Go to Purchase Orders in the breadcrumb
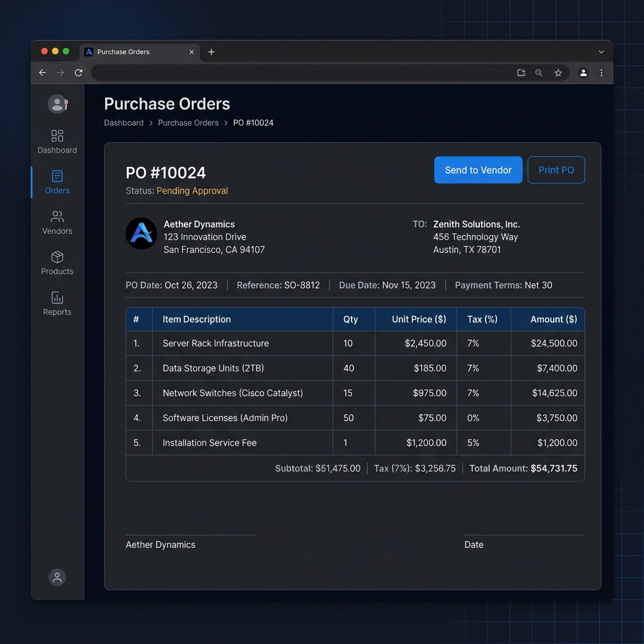The width and height of the screenshot is (644, 644). click(x=188, y=123)
